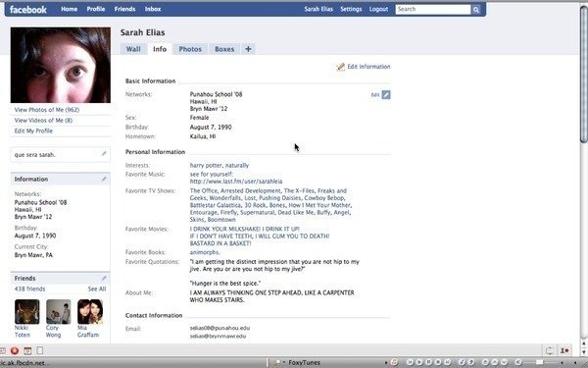588x368 pixels.
Task: Click the Information box pencil icon
Action: pos(104,180)
